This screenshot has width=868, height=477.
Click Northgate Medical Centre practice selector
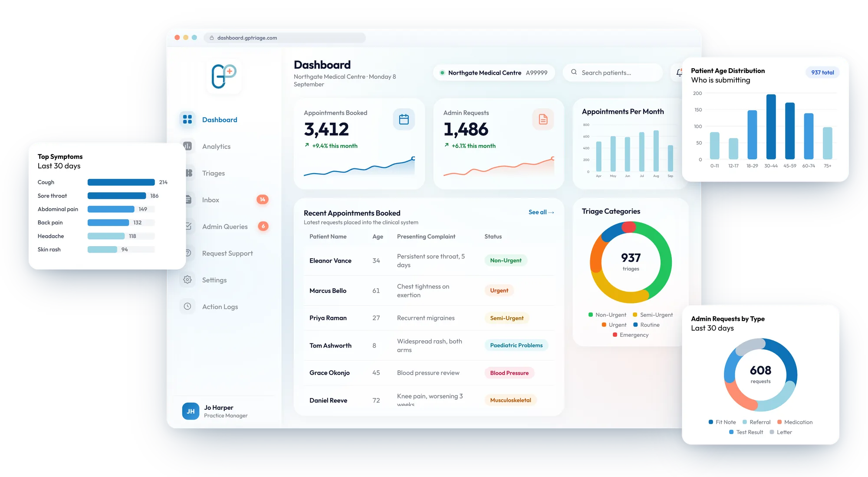(x=494, y=72)
